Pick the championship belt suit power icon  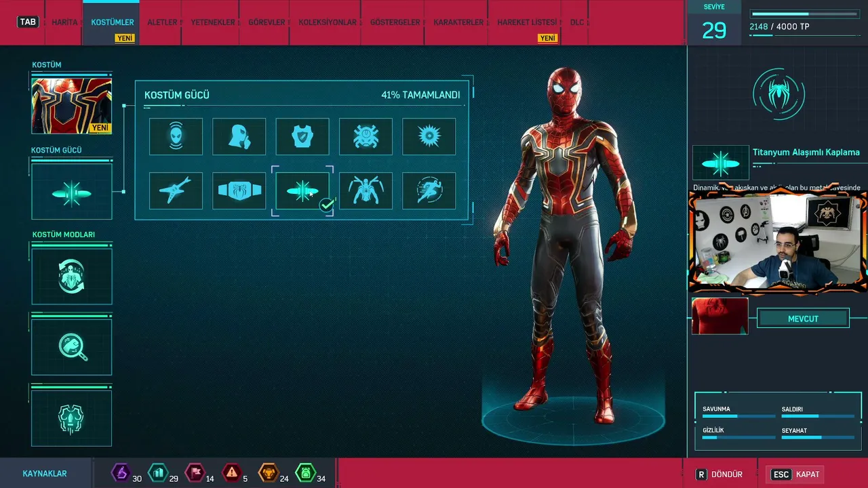[239, 191]
